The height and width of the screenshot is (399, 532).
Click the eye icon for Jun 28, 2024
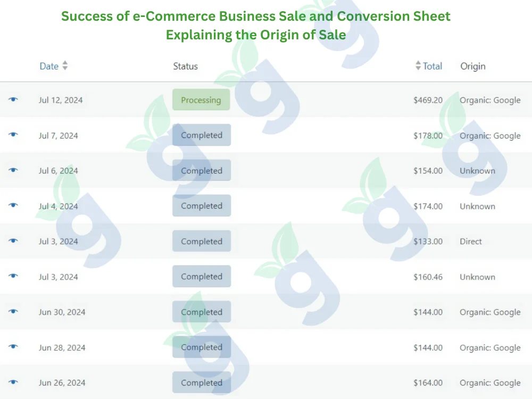[x=13, y=347]
